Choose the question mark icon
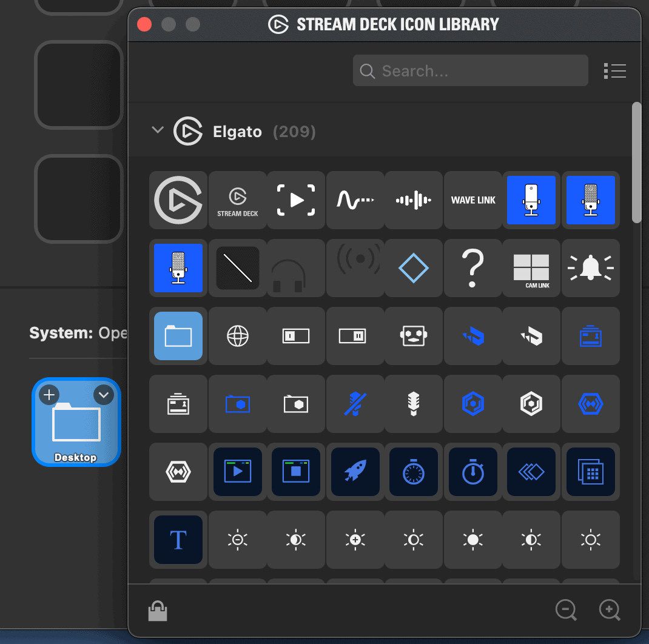The width and height of the screenshot is (649, 644). click(472, 268)
